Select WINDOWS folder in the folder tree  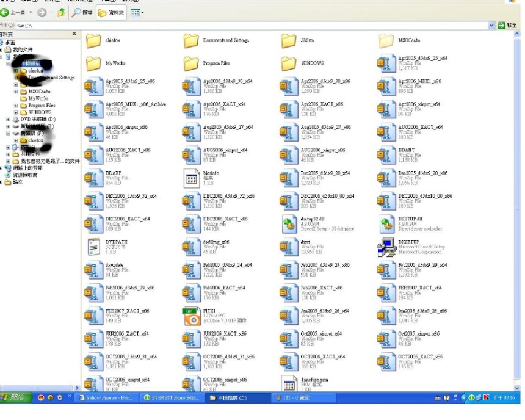pos(40,112)
